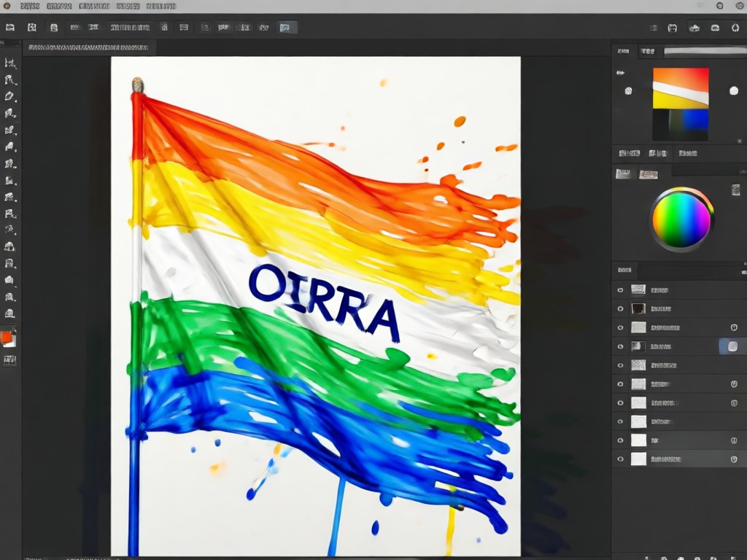Select the bottom-most tool above the orange color swatch
This screenshot has width=747, height=560.
10,314
